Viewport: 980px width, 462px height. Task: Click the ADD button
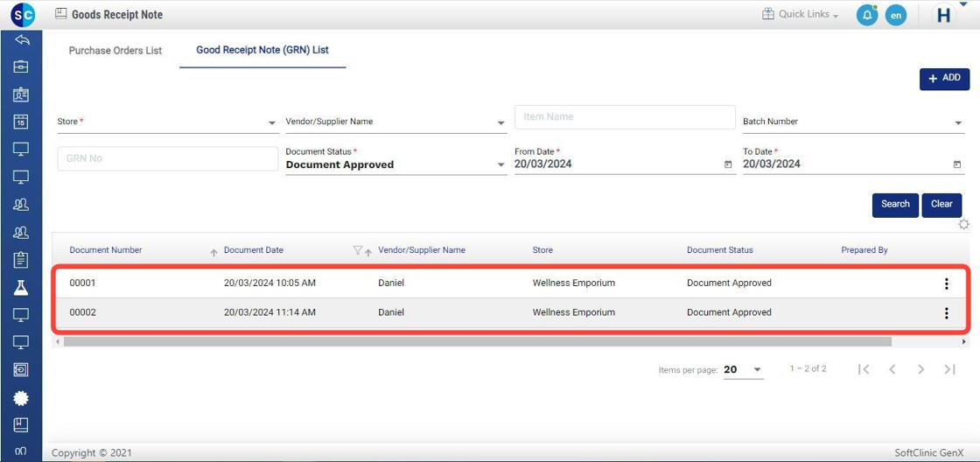pyautogui.click(x=944, y=79)
